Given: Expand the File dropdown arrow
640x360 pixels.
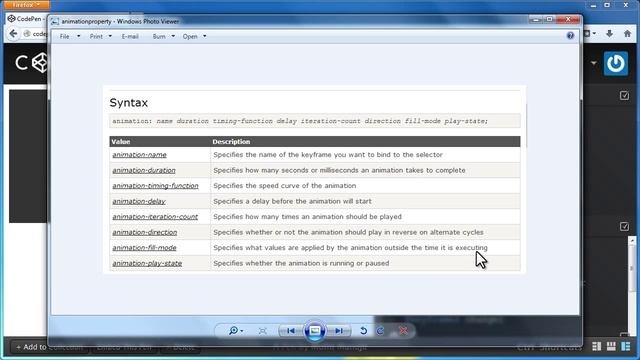Looking at the screenshot, I should pyautogui.click(x=78, y=36).
